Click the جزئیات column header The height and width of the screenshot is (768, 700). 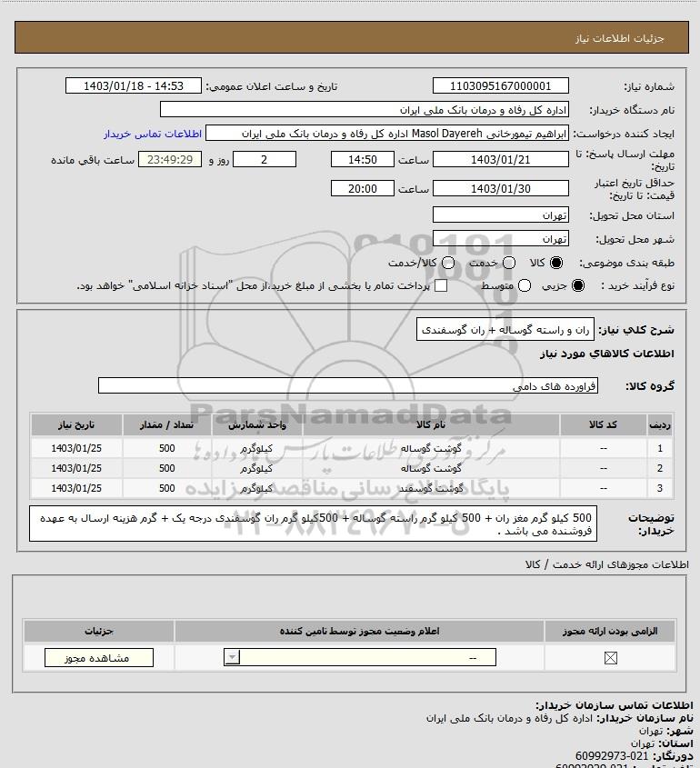point(99,631)
